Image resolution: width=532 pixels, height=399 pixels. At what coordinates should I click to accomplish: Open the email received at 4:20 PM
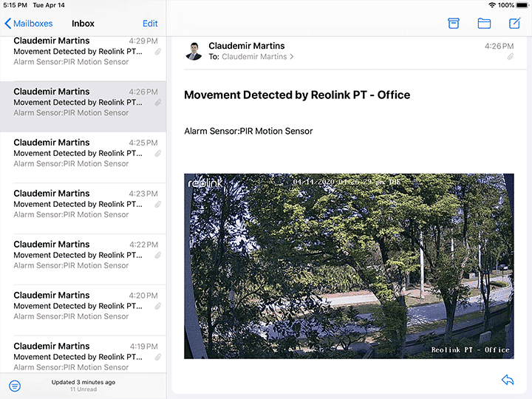click(x=81, y=306)
